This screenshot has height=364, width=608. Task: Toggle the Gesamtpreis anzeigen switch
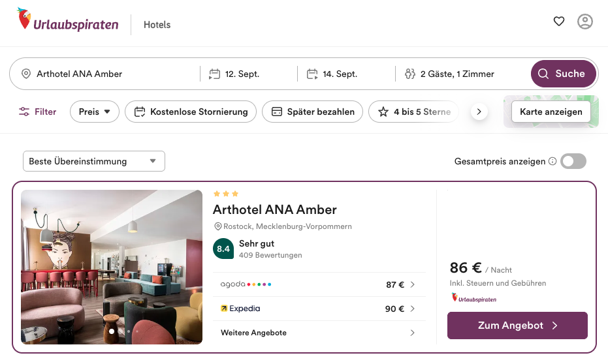pyautogui.click(x=573, y=161)
